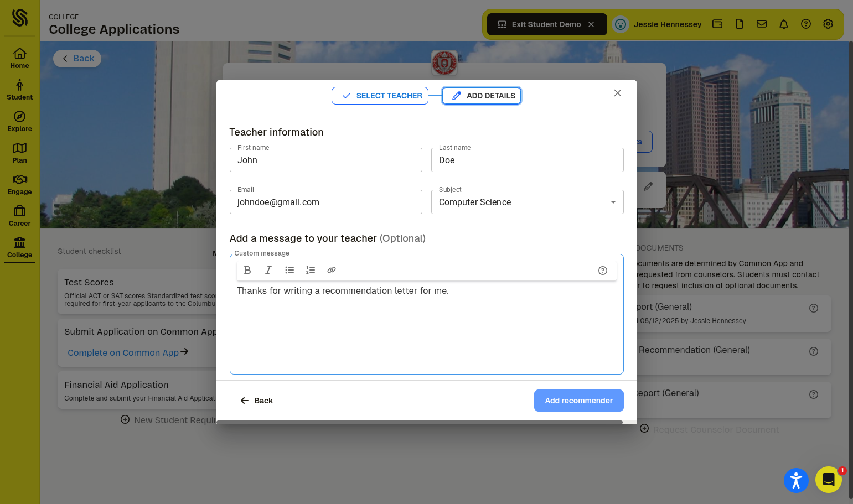The width and height of the screenshot is (853, 504).
Task: Open editor help question mark icon
Action: coord(603,271)
